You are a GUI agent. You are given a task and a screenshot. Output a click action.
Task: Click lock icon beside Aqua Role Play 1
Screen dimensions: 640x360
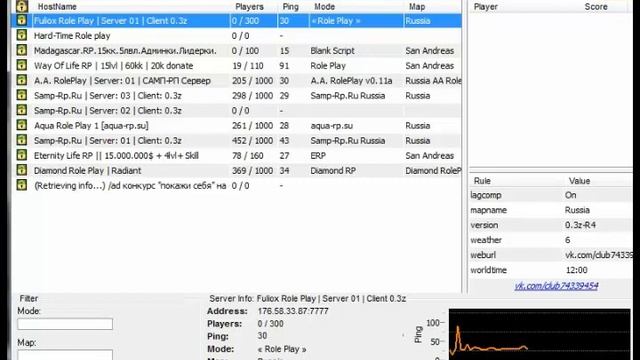[x=22, y=125]
